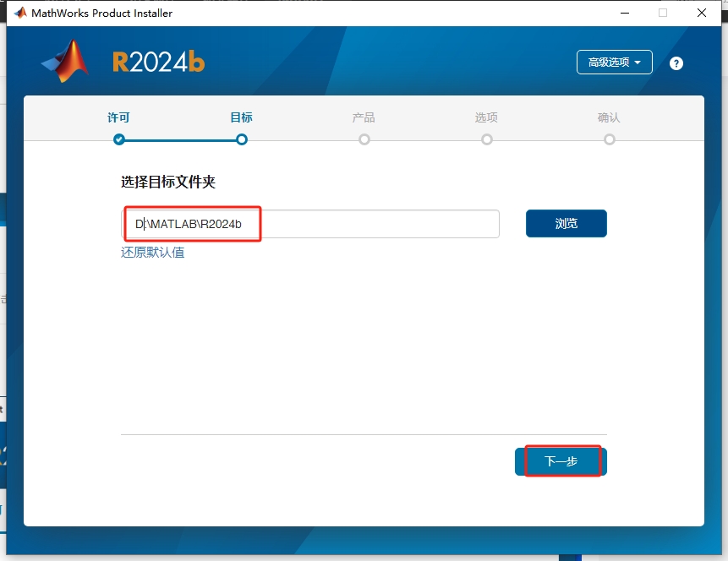
Task: Select the 许可 wizard step label
Action: pos(118,117)
